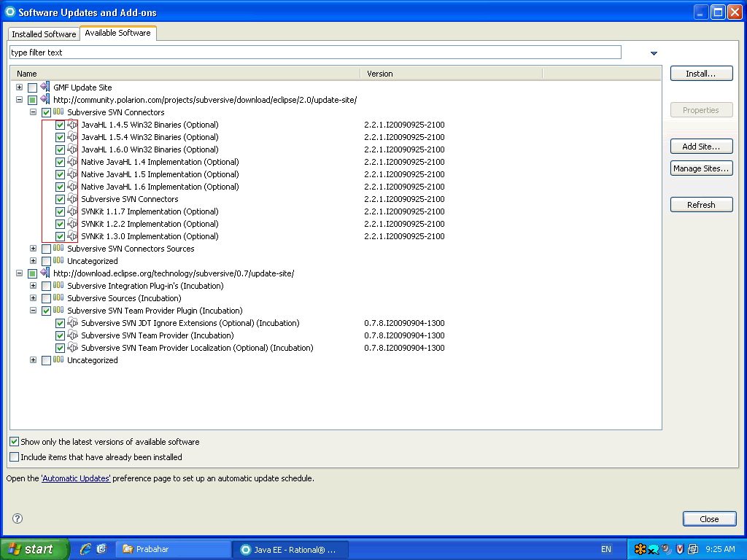Click the Add Site... button
The image size is (747, 560).
[x=701, y=146]
